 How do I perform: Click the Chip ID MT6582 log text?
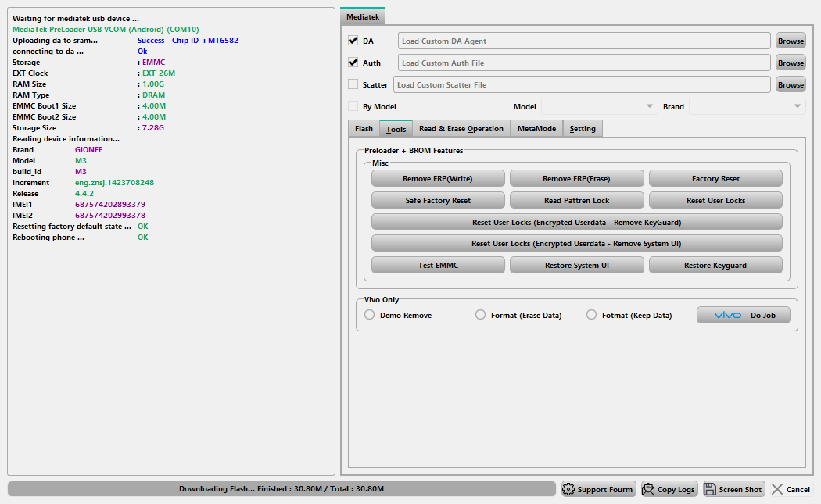coord(188,41)
